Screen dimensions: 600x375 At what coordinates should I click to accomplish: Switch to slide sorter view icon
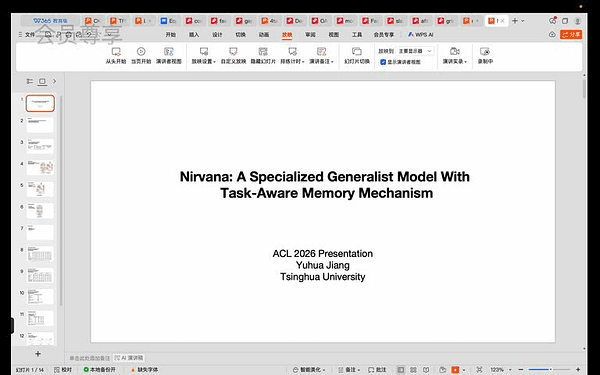413,370
